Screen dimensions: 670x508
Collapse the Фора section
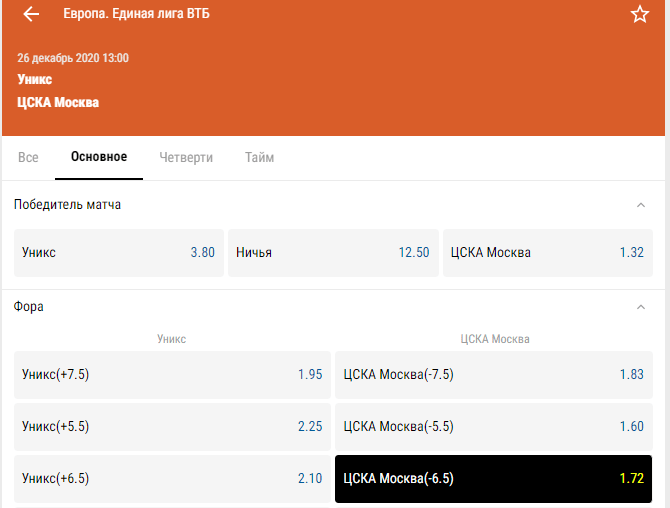pyautogui.click(x=641, y=307)
